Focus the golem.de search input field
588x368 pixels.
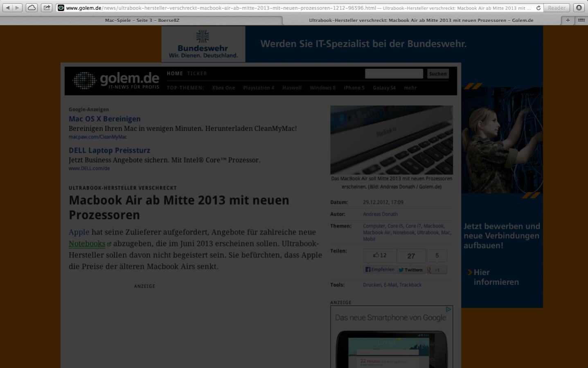pos(394,74)
